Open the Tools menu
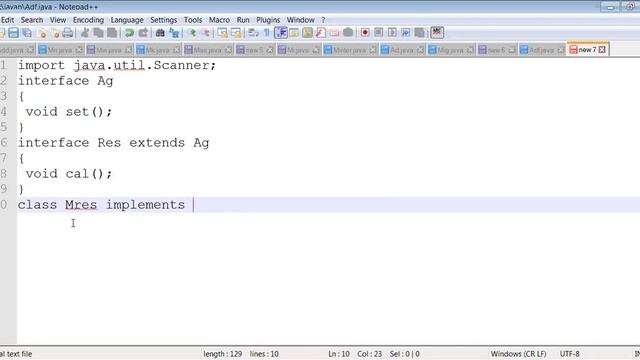This screenshot has width=640, height=360. coord(193,20)
